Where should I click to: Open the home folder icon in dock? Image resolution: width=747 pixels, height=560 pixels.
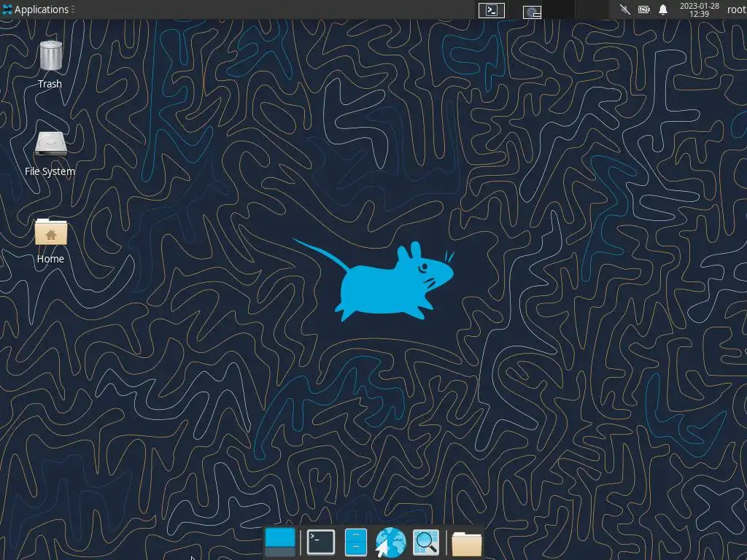(466, 543)
